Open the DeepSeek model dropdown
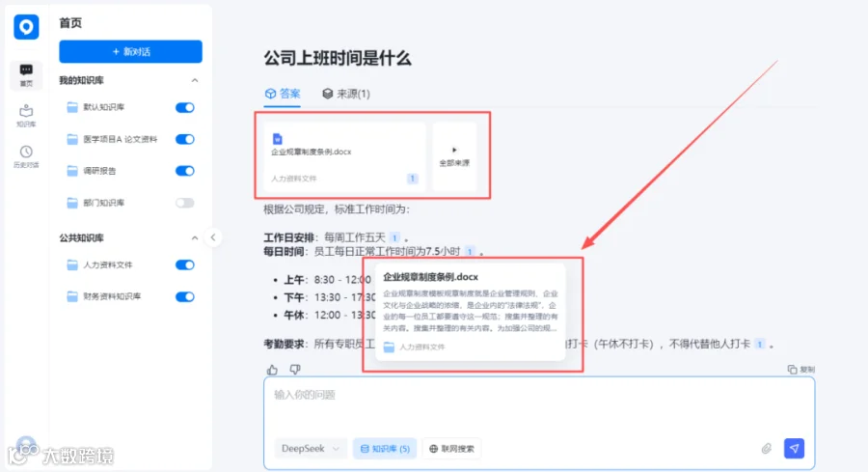The height and width of the screenshot is (472, 868). coord(310,448)
